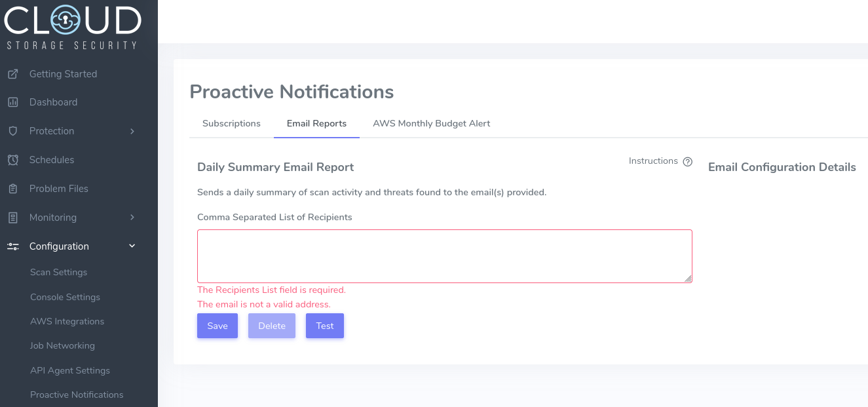Go to AWS Integrations page
The image size is (868, 407).
pyautogui.click(x=67, y=321)
